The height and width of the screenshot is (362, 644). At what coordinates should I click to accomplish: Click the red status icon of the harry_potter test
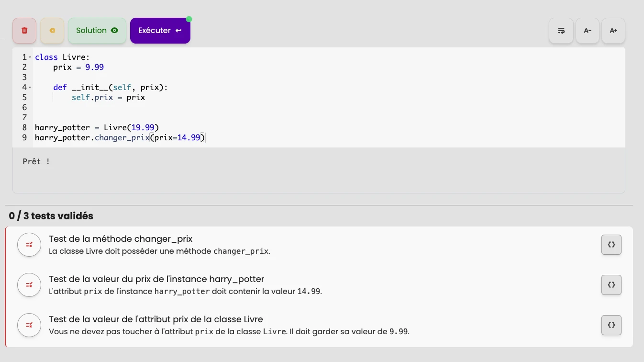(x=29, y=285)
